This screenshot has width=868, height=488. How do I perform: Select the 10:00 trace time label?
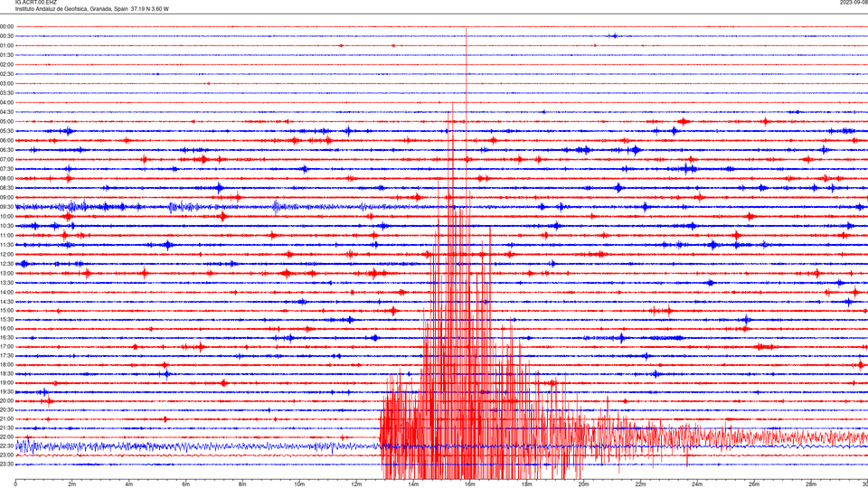coord(6,216)
